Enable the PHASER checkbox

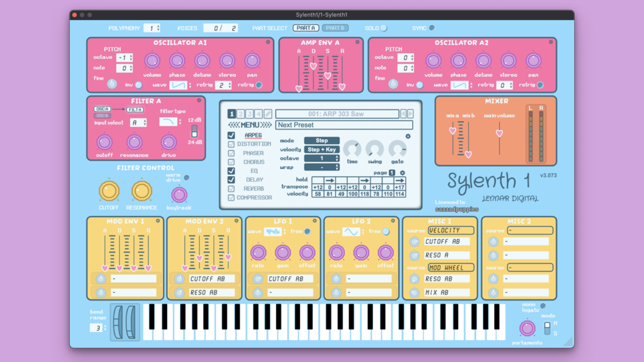click(x=231, y=153)
